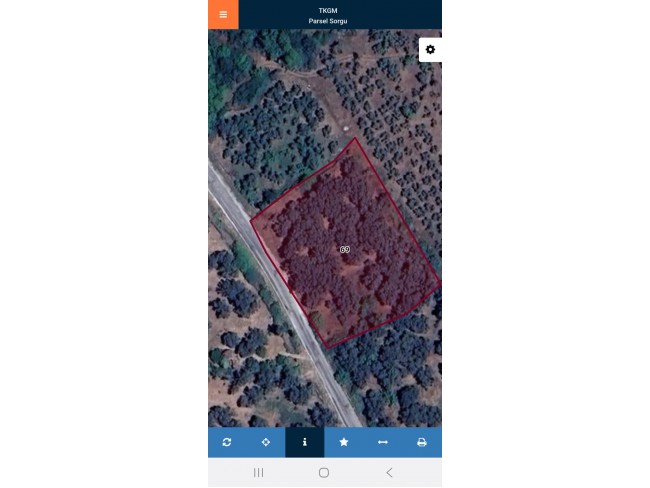The image size is (650, 488).
Task: Tap the refresh arrows icon in bottom toolbar
Action: [x=227, y=442]
